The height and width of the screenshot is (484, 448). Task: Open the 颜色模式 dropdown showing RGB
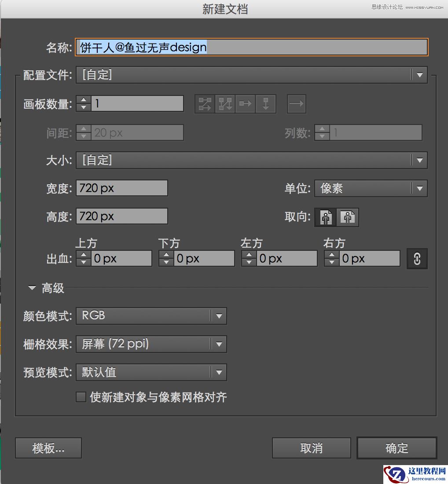[x=219, y=316]
